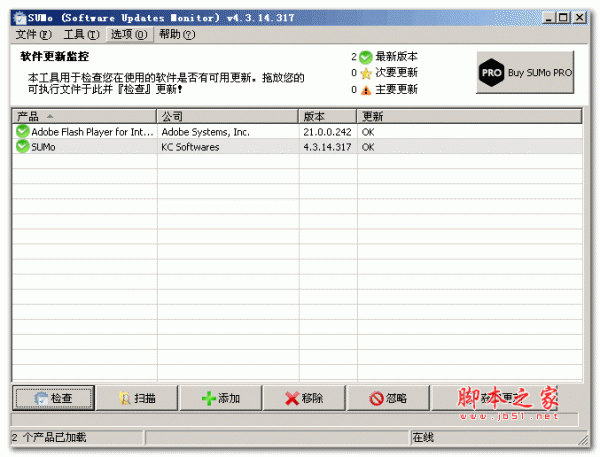Click status bar text 个产品已加载
This screenshot has height=457, width=600.
(54, 437)
